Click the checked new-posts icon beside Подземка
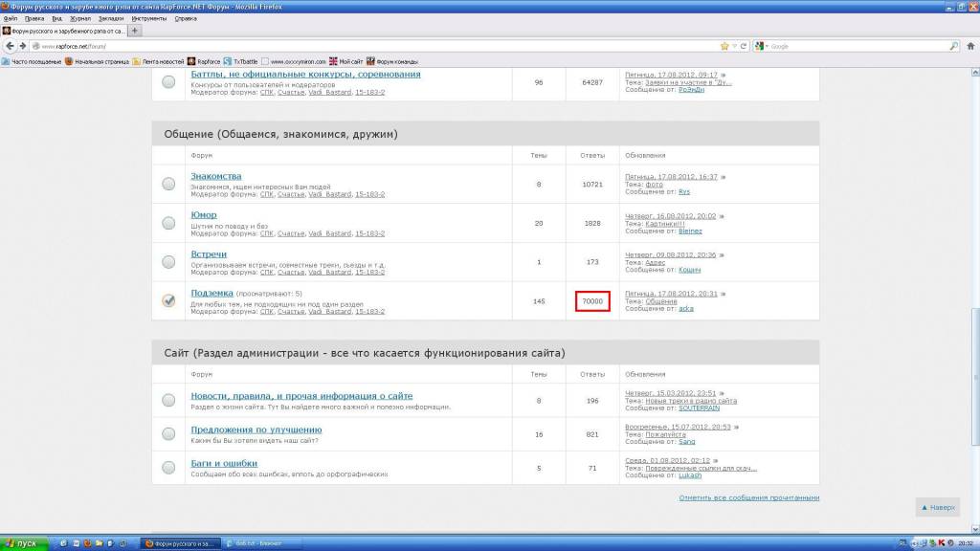The width and height of the screenshot is (980, 551). tap(168, 300)
